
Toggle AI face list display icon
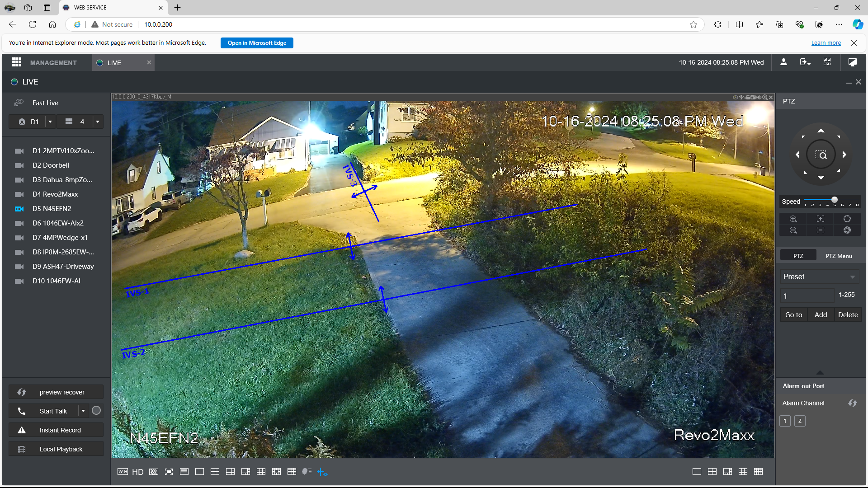pyautogui.click(x=307, y=472)
